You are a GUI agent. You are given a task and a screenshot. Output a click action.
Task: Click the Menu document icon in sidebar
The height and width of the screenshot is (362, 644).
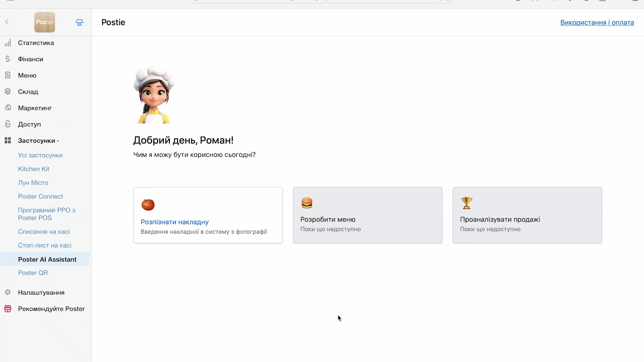pos(8,75)
